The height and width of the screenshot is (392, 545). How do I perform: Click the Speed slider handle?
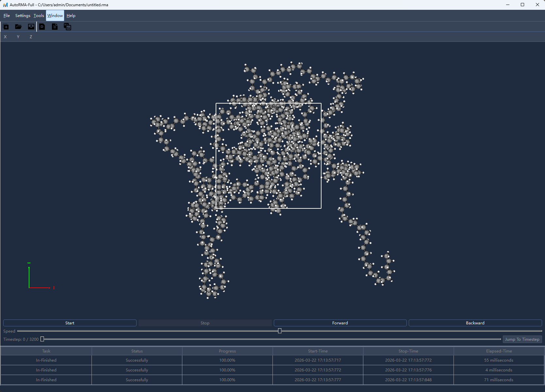[280, 331]
